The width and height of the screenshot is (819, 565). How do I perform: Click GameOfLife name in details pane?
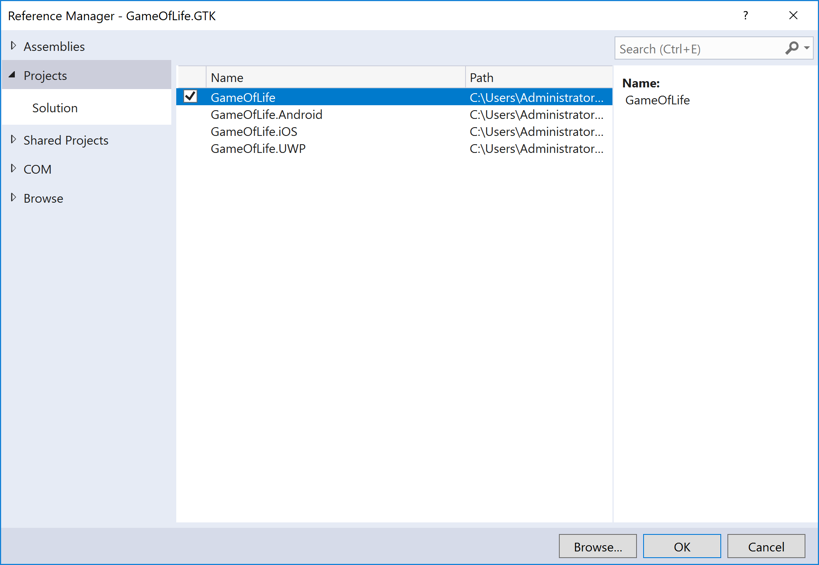[x=657, y=100]
